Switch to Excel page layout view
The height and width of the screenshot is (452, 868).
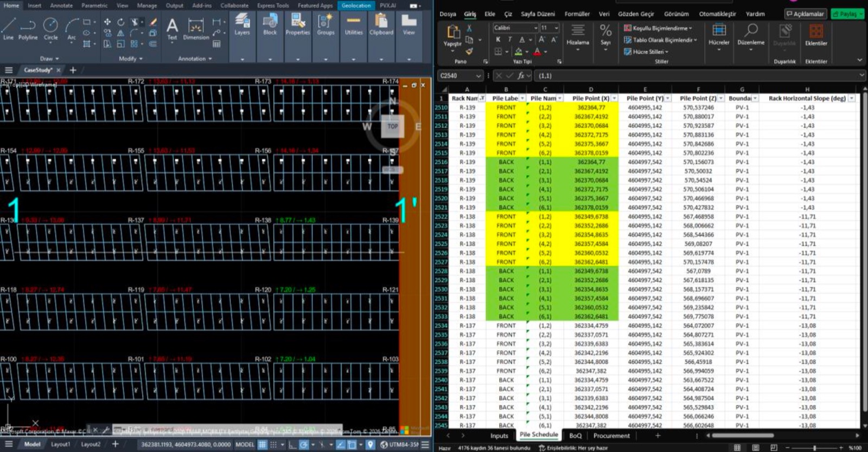click(x=755, y=448)
